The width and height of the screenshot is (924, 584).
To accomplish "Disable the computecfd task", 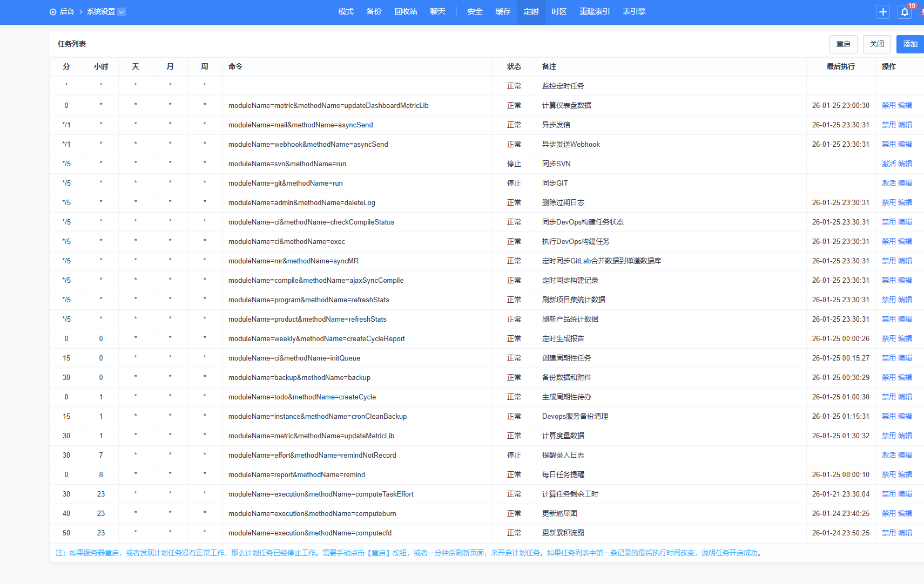I will [889, 533].
